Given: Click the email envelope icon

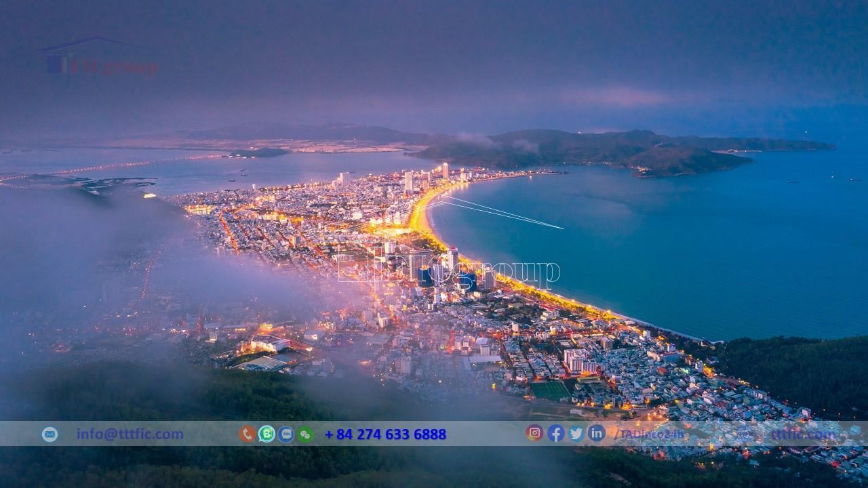Looking at the screenshot, I should point(50,434).
